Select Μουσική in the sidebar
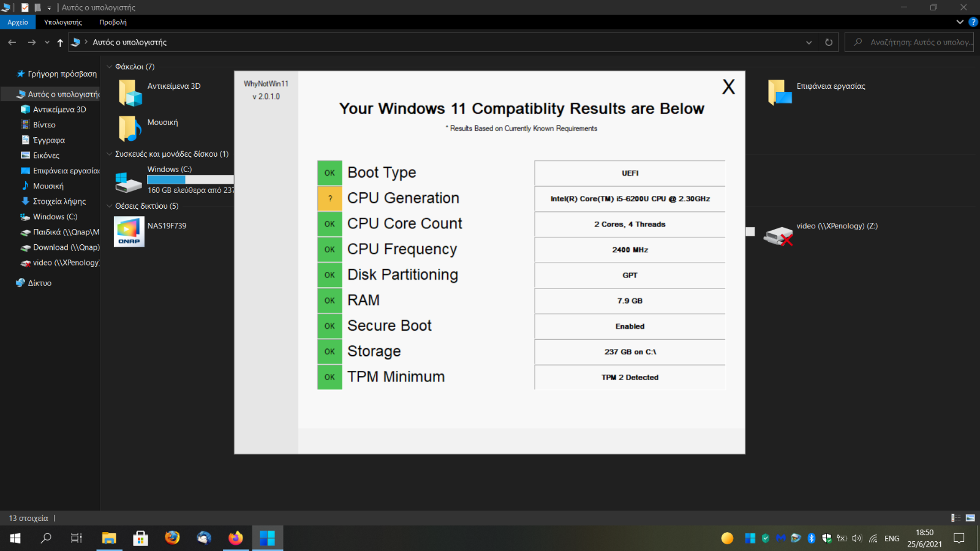 42,186
